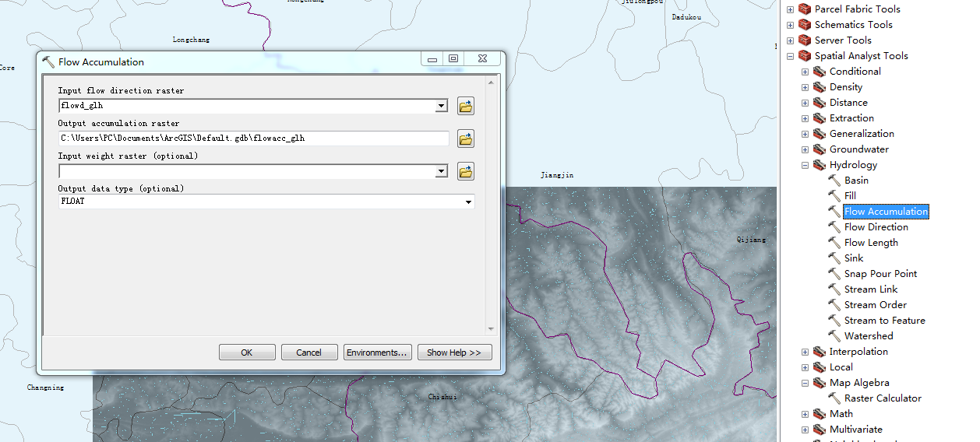This screenshot has height=442, width=980.
Task: Select the Distance toolset icon
Action: [820, 103]
